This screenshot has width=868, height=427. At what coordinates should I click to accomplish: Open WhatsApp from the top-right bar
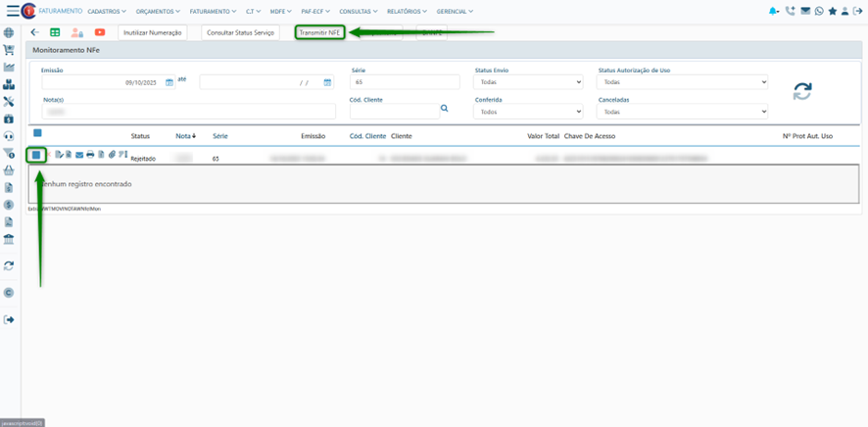pyautogui.click(x=819, y=11)
